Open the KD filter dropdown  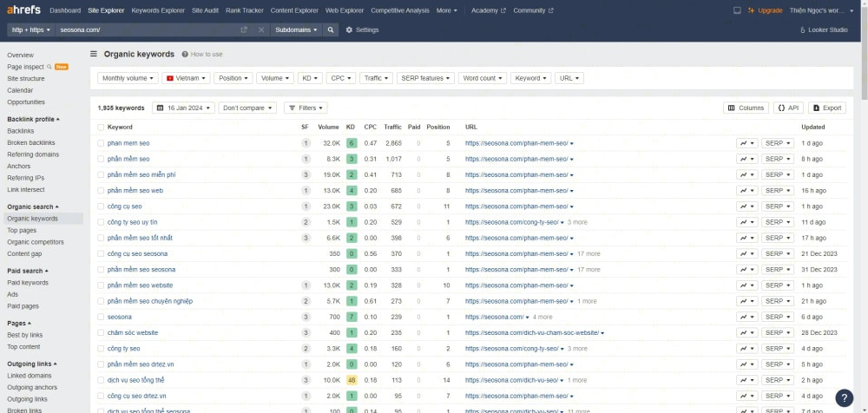310,78
